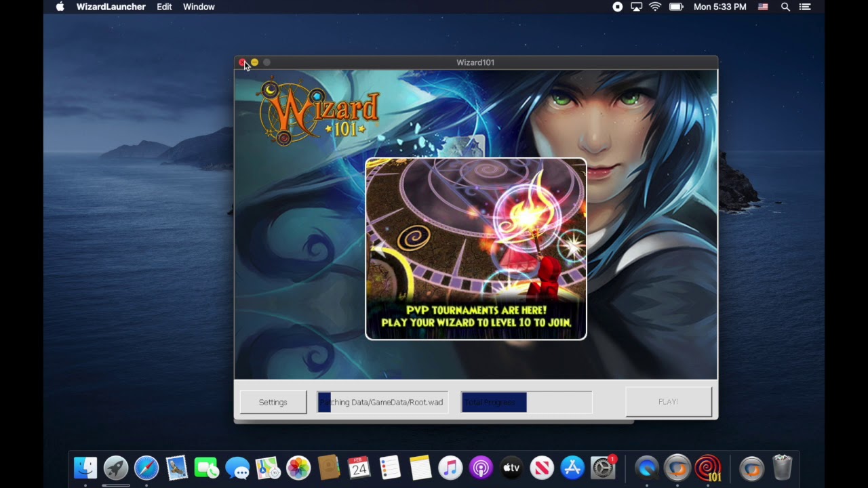Open Contacts from the dock
The image size is (868, 488).
point(329,468)
